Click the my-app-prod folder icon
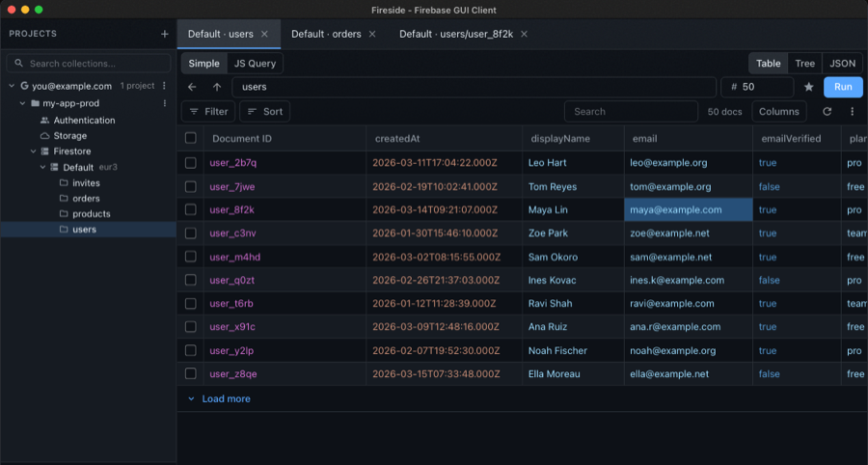 [36, 103]
